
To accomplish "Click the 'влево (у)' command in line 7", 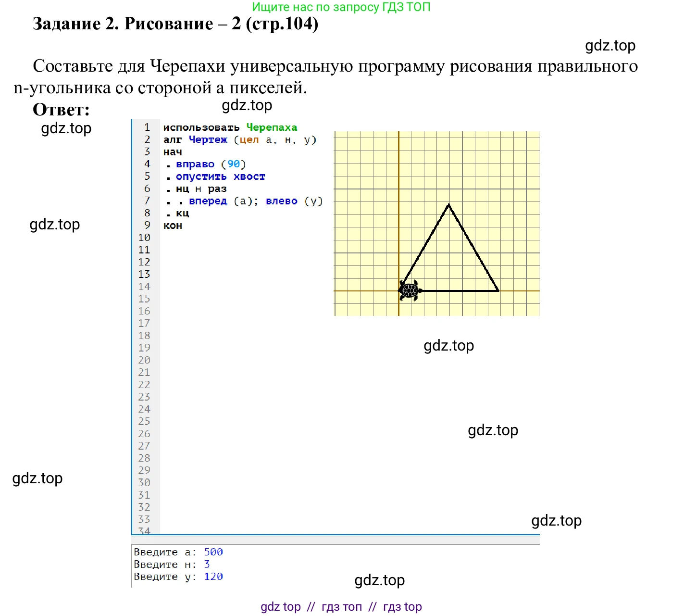I will click(x=294, y=201).
